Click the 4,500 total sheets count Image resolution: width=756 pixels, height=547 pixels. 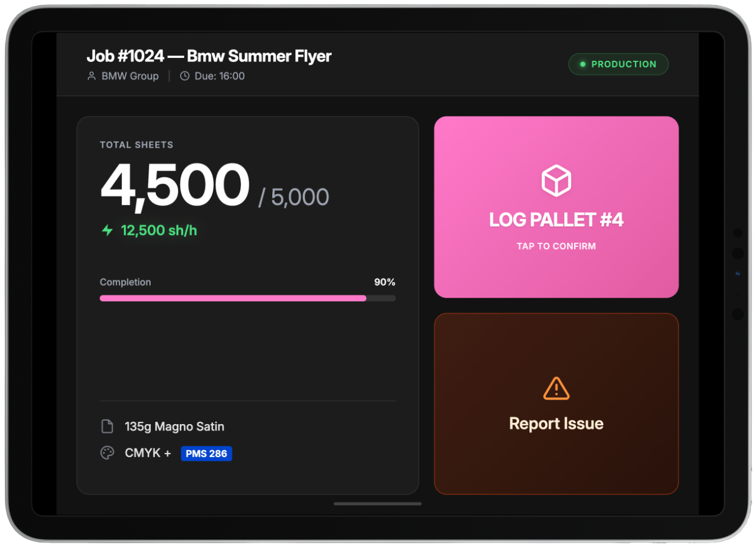[x=175, y=185]
